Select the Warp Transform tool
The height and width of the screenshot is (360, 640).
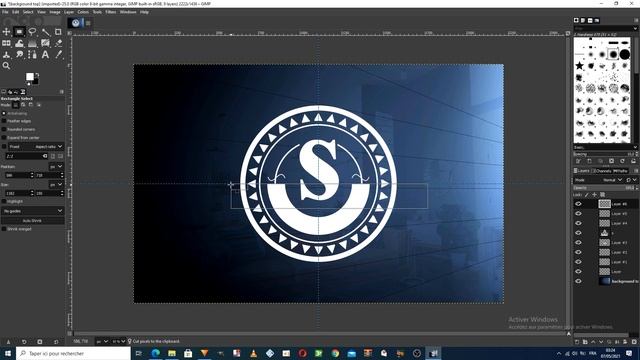pyautogui.click(x=19, y=43)
